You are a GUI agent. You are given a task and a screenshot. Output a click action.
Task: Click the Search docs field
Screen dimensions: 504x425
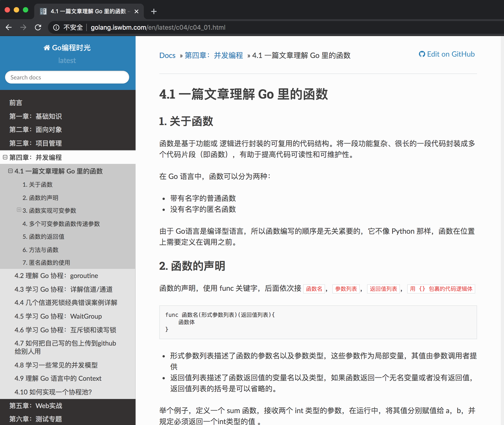pyautogui.click(x=67, y=77)
